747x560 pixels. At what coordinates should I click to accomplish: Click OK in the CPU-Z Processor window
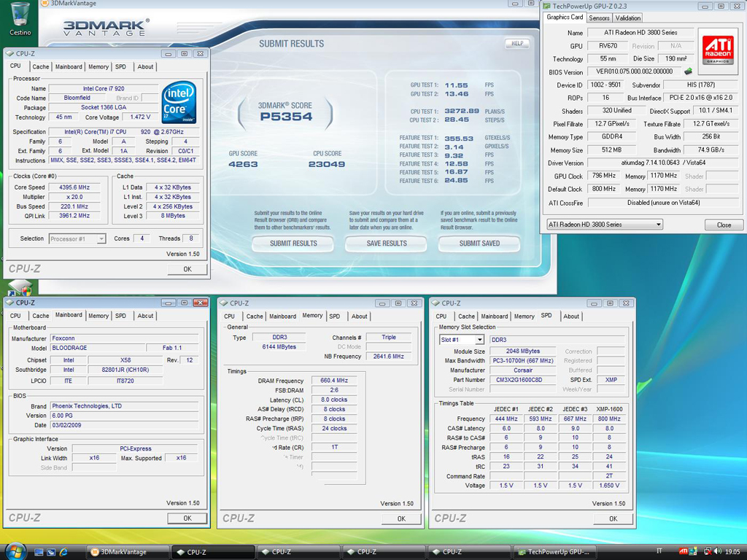pyautogui.click(x=187, y=269)
